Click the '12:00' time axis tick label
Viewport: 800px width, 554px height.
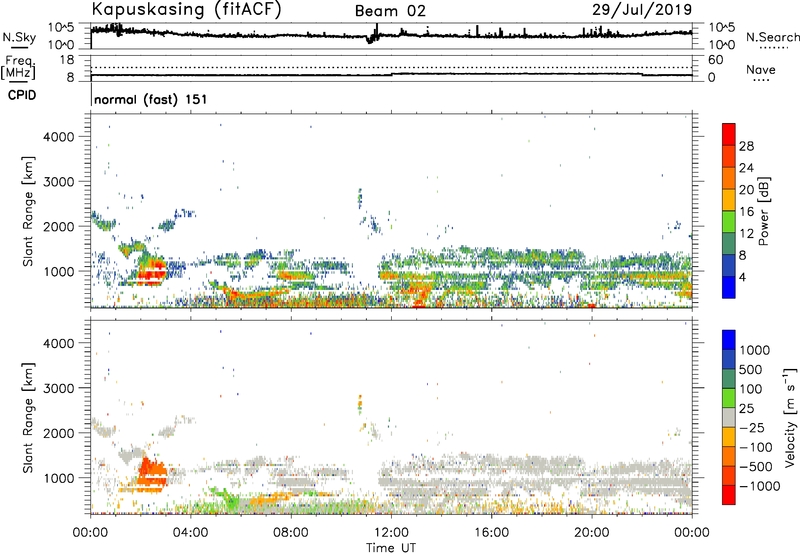tap(391, 533)
